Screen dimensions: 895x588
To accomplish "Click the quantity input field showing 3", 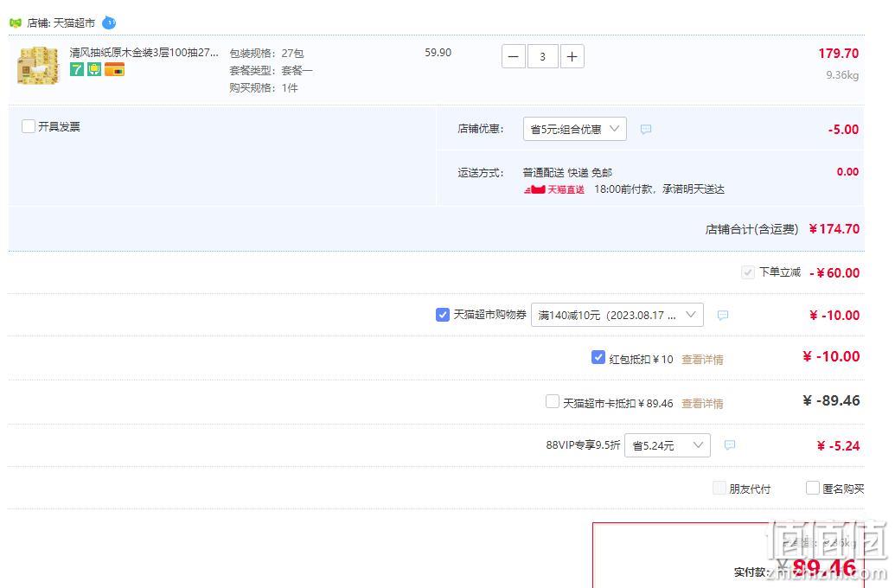I will point(543,56).
